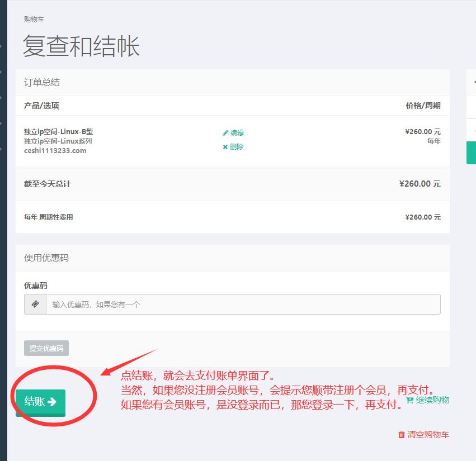
Task: Click the arrow icon in the 结账 button
Action: pyautogui.click(x=52, y=402)
